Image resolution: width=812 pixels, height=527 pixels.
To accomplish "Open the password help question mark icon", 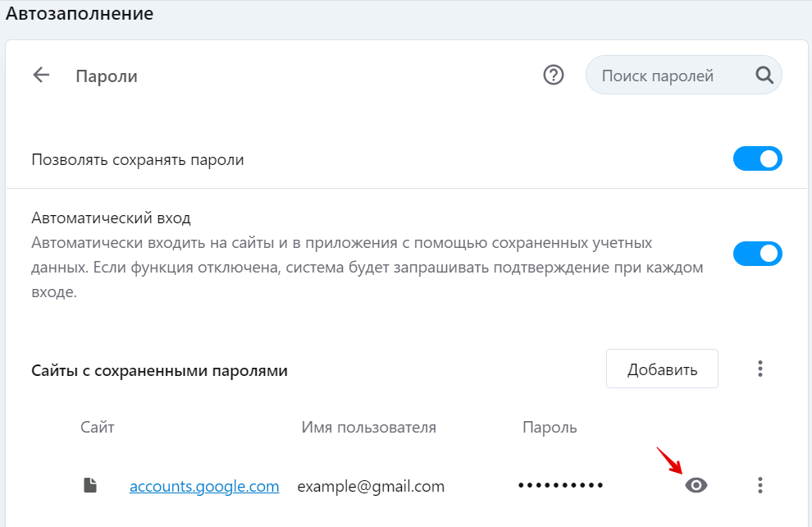I will pos(554,76).
